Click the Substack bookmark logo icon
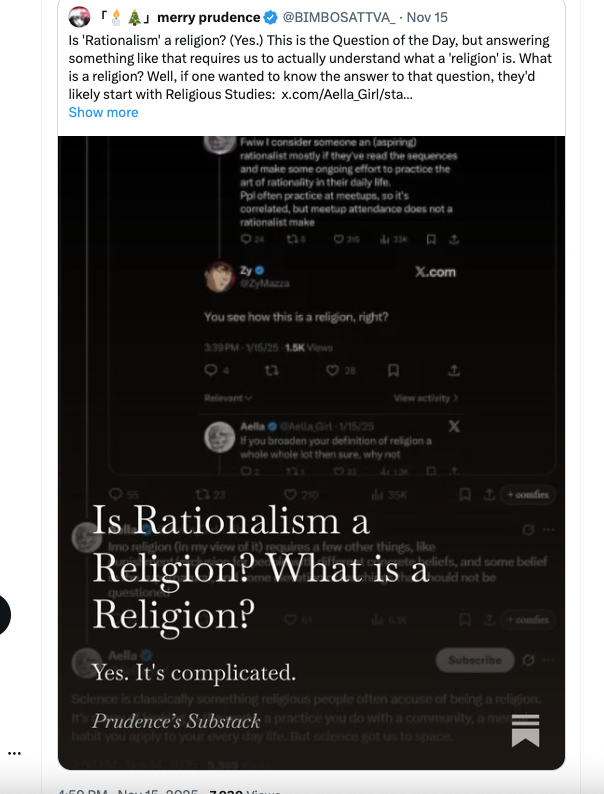This screenshot has width=604, height=794. point(525,730)
